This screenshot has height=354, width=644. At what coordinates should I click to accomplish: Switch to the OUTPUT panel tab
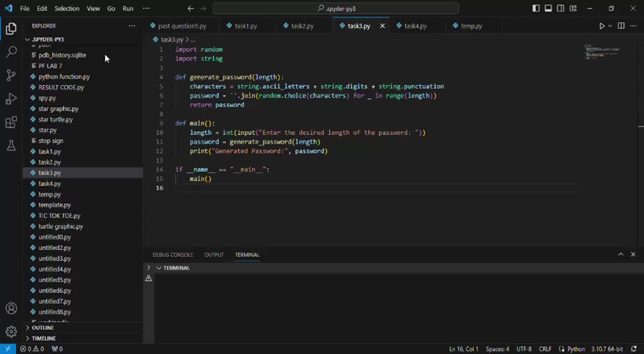click(214, 255)
